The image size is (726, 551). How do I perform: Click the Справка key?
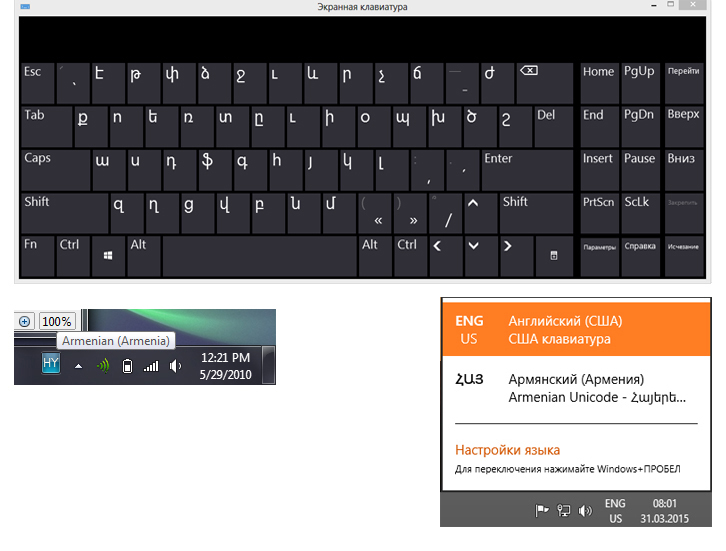640,256
